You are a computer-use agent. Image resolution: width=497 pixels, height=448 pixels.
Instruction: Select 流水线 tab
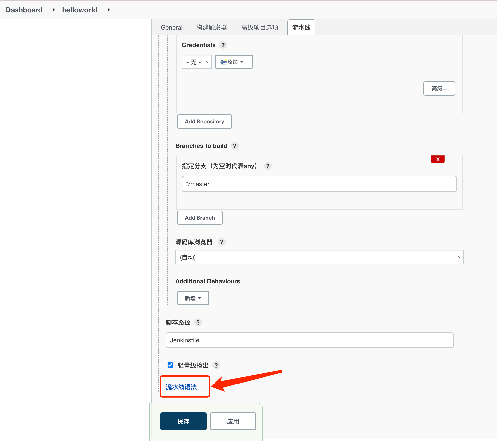pyautogui.click(x=301, y=28)
